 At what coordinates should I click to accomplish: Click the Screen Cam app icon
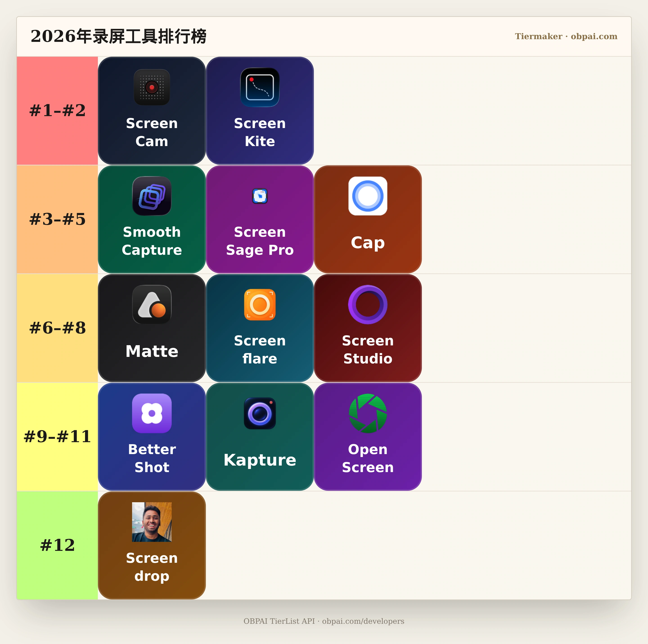click(x=152, y=87)
